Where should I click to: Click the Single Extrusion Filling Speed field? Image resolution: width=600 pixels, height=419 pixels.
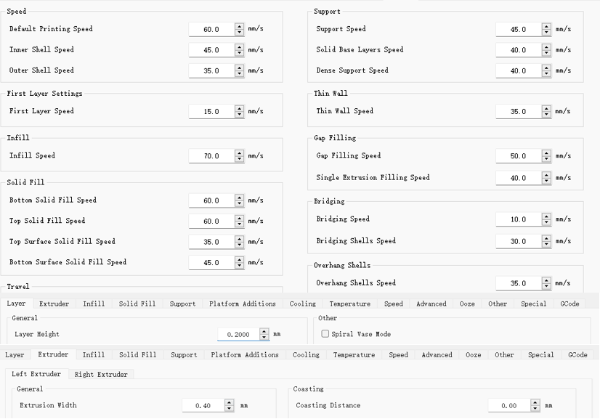(x=517, y=178)
